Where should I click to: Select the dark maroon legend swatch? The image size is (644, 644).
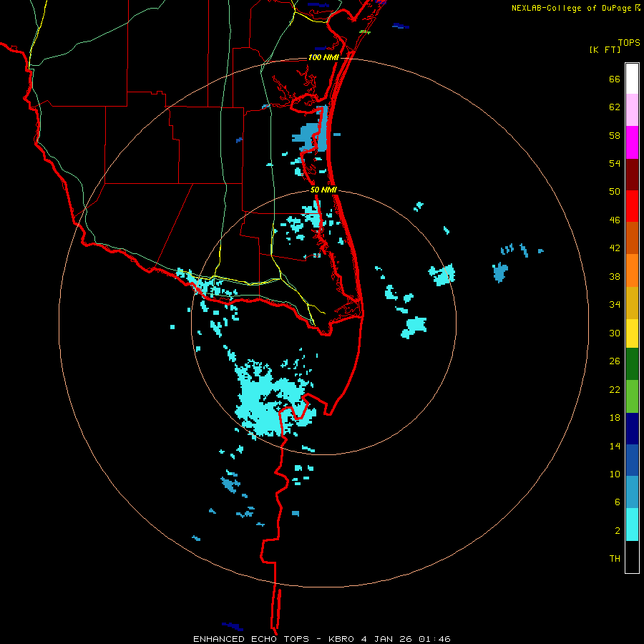tap(632, 174)
